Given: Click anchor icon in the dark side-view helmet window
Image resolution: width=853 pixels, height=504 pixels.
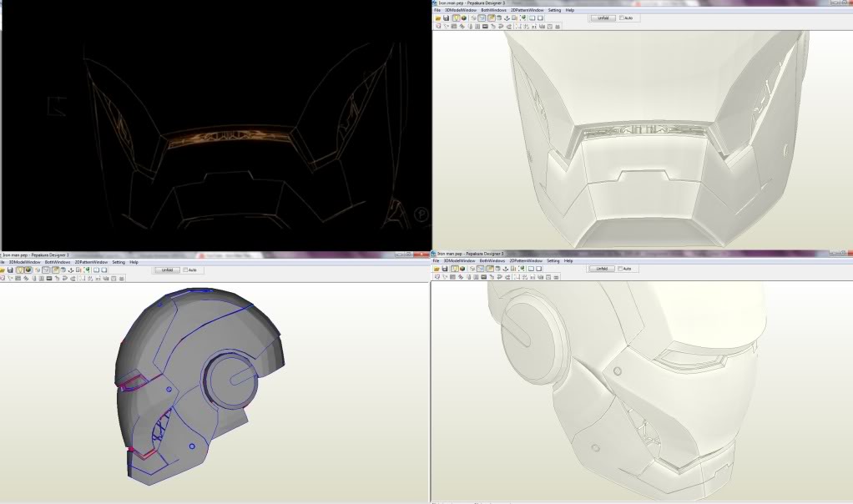Looking at the screenshot, I should [x=71, y=270].
